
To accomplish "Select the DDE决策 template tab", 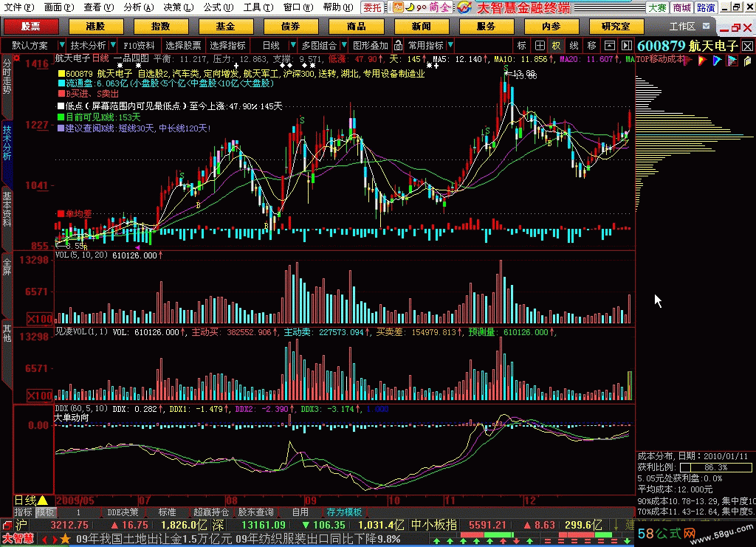I will pyautogui.click(x=123, y=512).
